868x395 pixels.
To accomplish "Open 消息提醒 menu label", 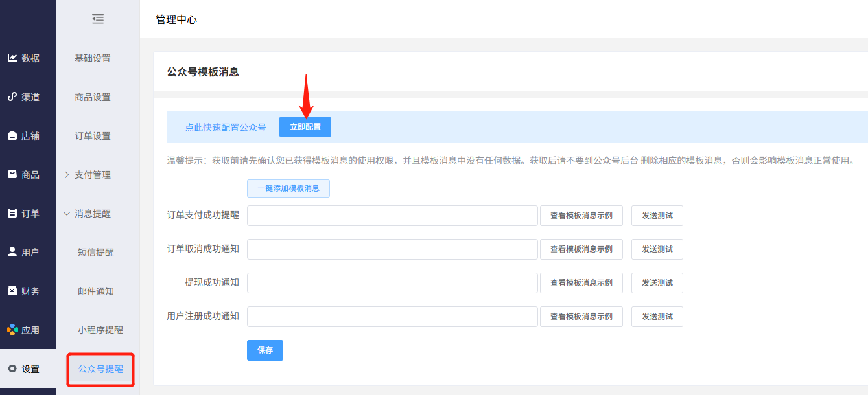I will (x=93, y=214).
